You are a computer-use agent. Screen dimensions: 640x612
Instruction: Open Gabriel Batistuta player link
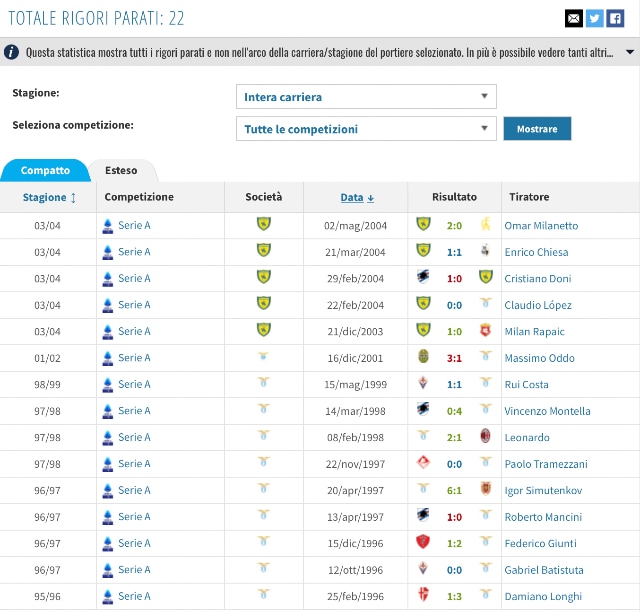[x=544, y=570]
